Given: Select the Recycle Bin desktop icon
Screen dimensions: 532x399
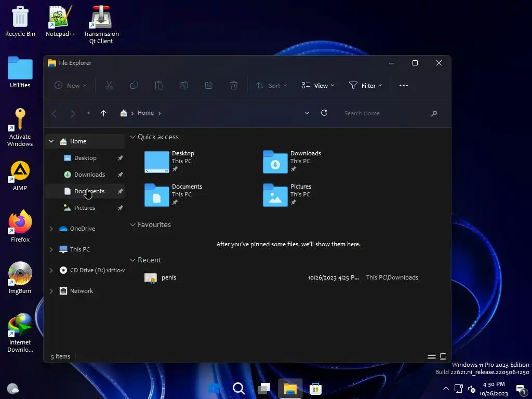Looking at the screenshot, I should point(20,21).
